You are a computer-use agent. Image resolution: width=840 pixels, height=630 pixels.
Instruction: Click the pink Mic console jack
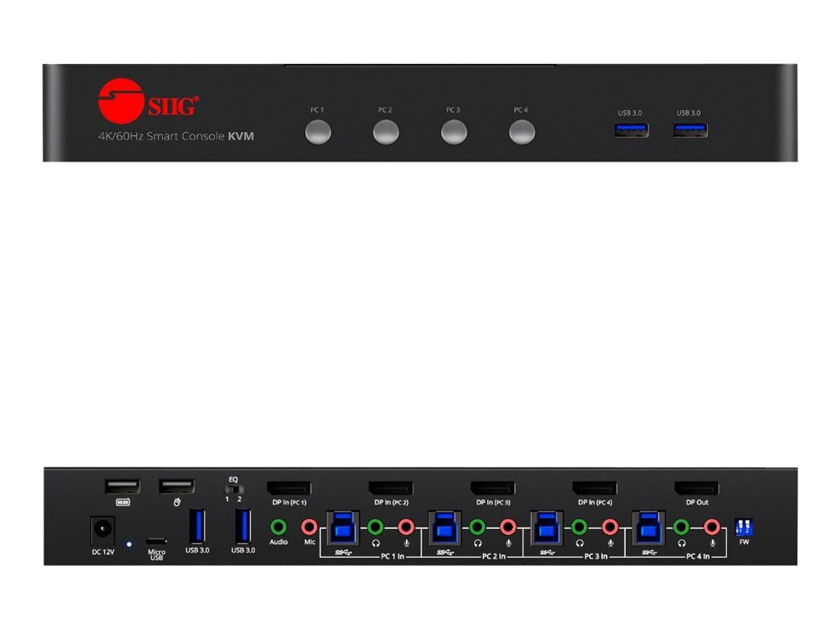tap(309, 527)
